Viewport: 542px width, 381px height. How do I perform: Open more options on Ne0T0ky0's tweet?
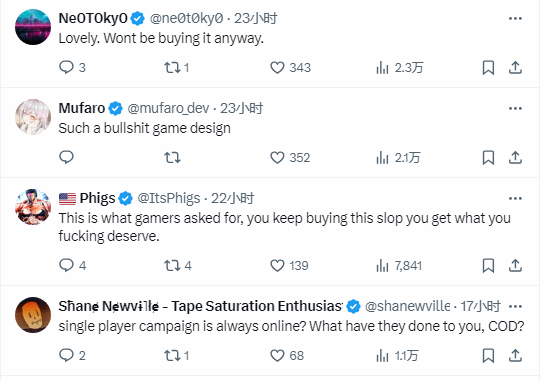click(x=515, y=18)
